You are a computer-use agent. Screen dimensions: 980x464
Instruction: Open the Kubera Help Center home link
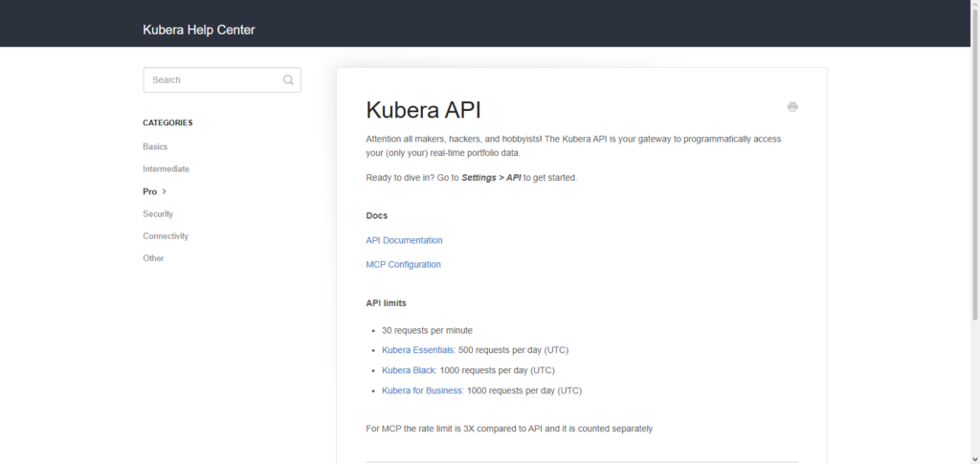point(199,30)
